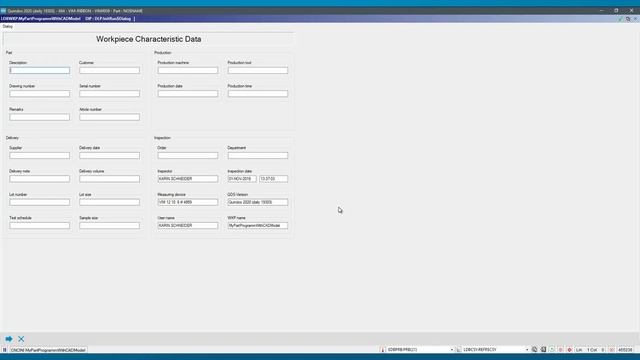Click the Customer input field
Image resolution: width=640 pixels, height=360 pixels.
click(109, 71)
